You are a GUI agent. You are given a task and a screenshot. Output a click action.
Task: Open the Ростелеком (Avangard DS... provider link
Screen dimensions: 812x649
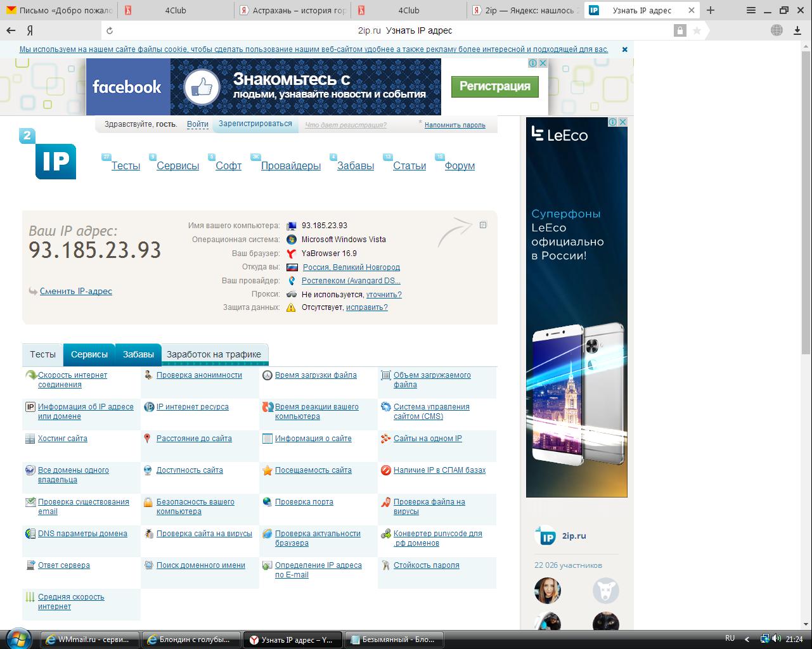pos(351,281)
